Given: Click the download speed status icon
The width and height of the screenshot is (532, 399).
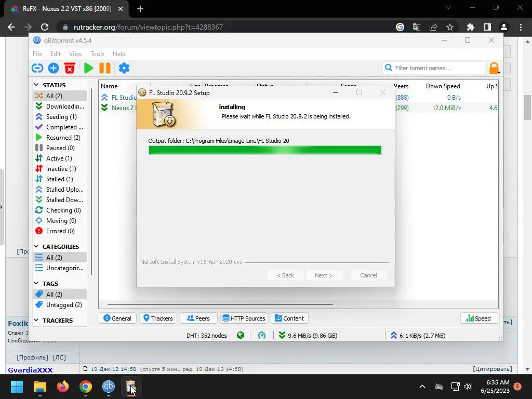Looking at the screenshot, I should 282,336.
